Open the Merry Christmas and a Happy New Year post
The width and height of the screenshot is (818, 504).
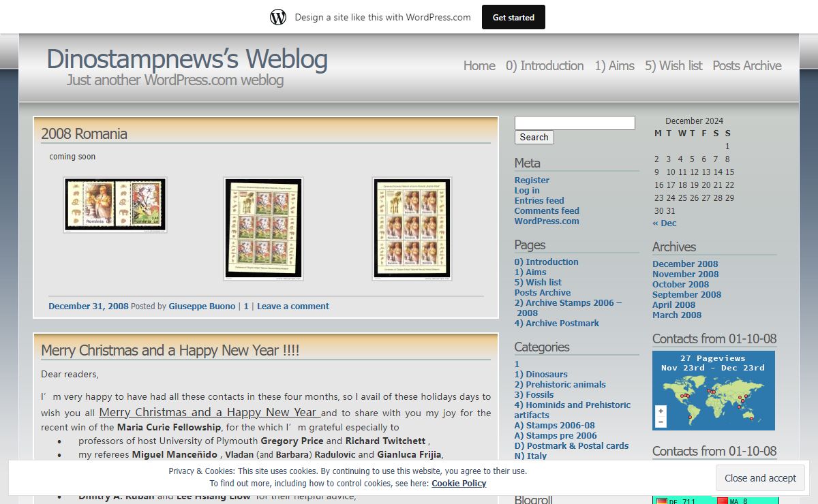pyautogui.click(x=170, y=350)
